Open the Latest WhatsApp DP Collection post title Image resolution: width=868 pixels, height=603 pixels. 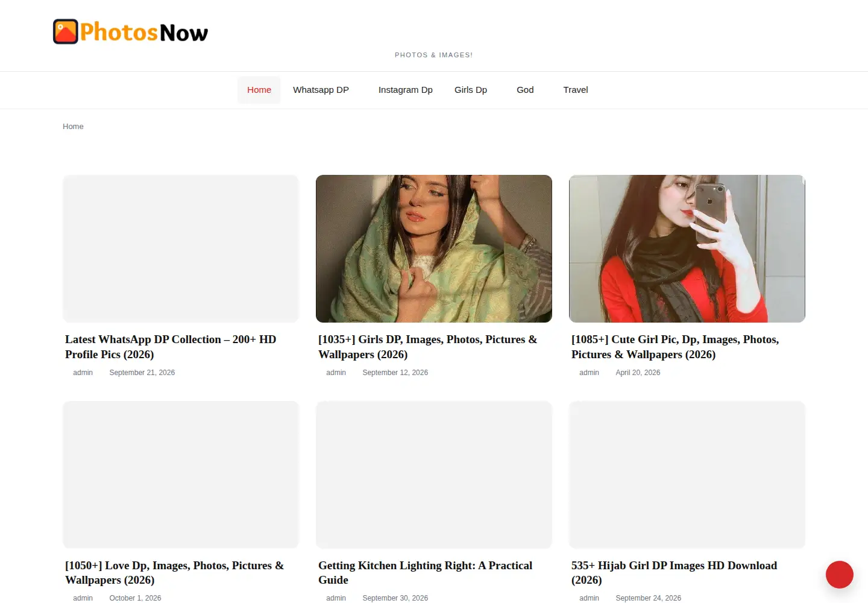pyautogui.click(x=171, y=347)
